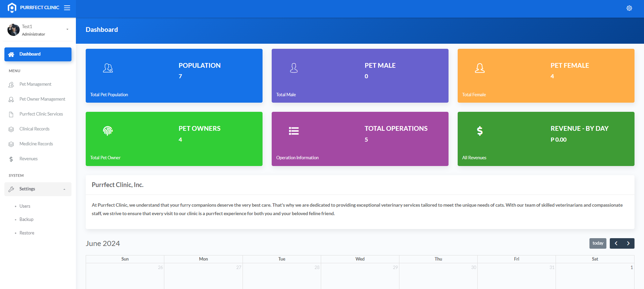Open Purrfect Clinic Services menu
The width and height of the screenshot is (644, 289).
[x=41, y=114]
